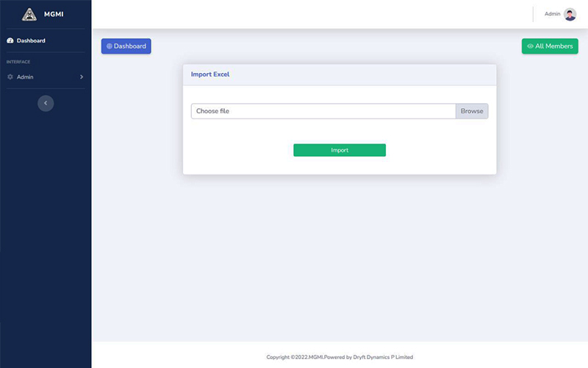
Task: Click the INTERFACE section label in the sidebar
Action: pyautogui.click(x=18, y=62)
